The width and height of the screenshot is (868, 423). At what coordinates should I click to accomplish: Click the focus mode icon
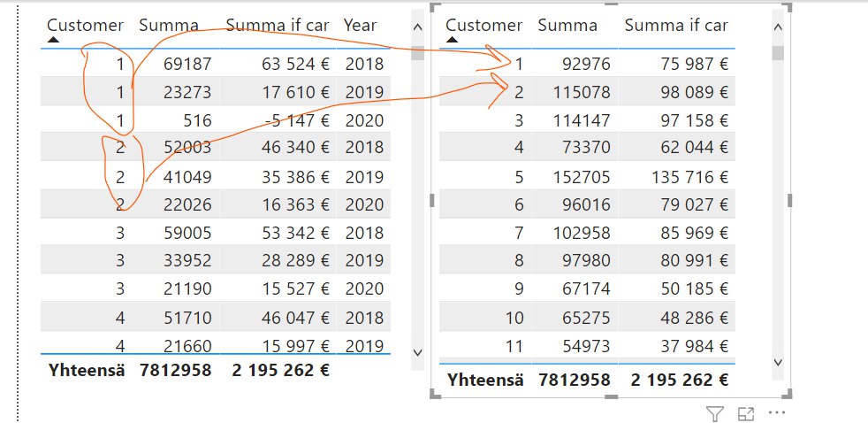click(x=746, y=413)
